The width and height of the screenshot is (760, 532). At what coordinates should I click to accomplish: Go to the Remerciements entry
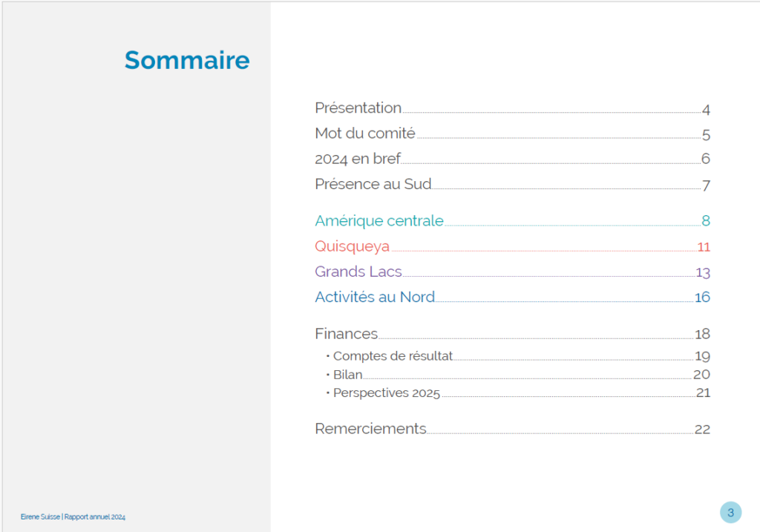click(370, 428)
